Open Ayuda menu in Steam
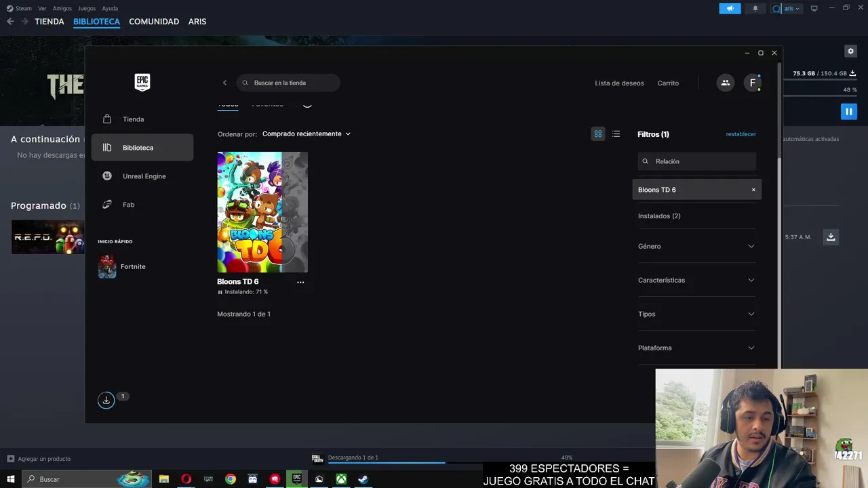 coord(110,8)
